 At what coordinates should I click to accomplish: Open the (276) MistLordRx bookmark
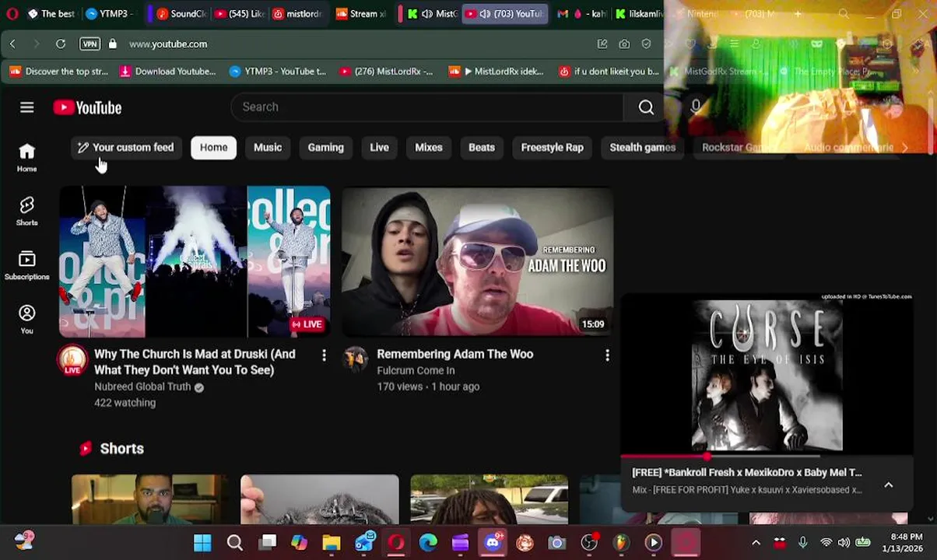click(385, 72)
